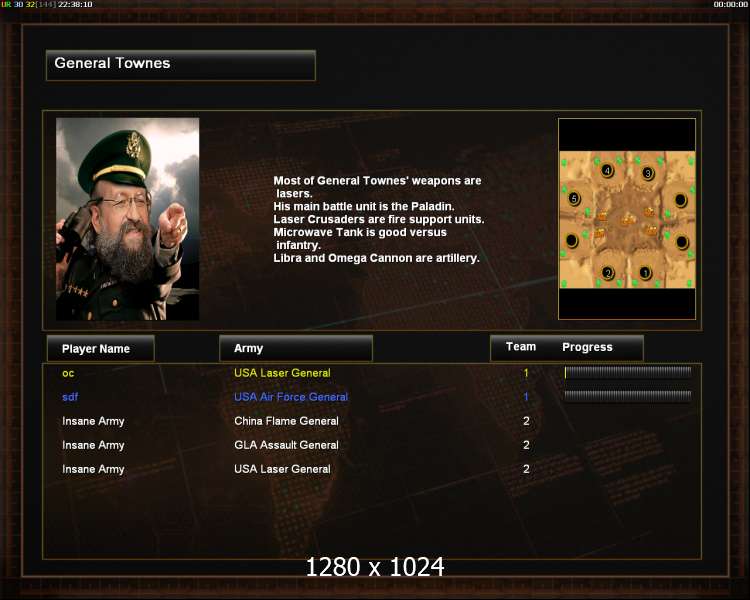
Task: Select start position 2 on minimap
Action: coord(608,273)
